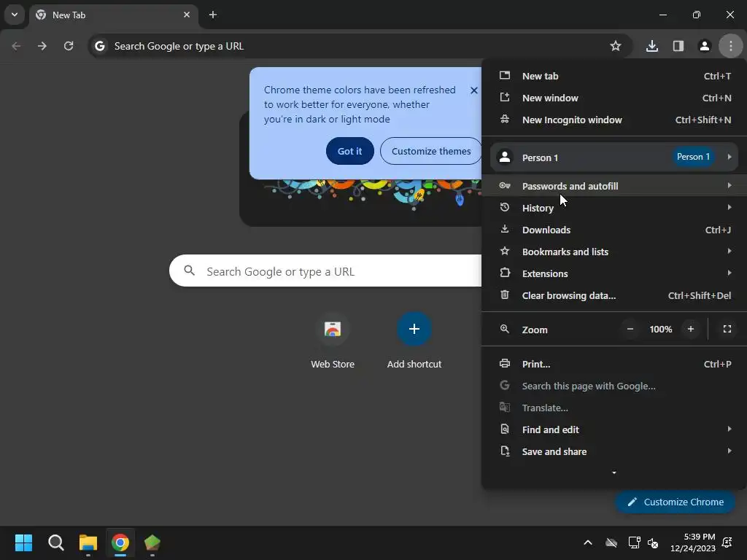This screenshot has height=560, width=747.
Task: Reload the page
Action: pyautogui.click(x=69, y=46)
